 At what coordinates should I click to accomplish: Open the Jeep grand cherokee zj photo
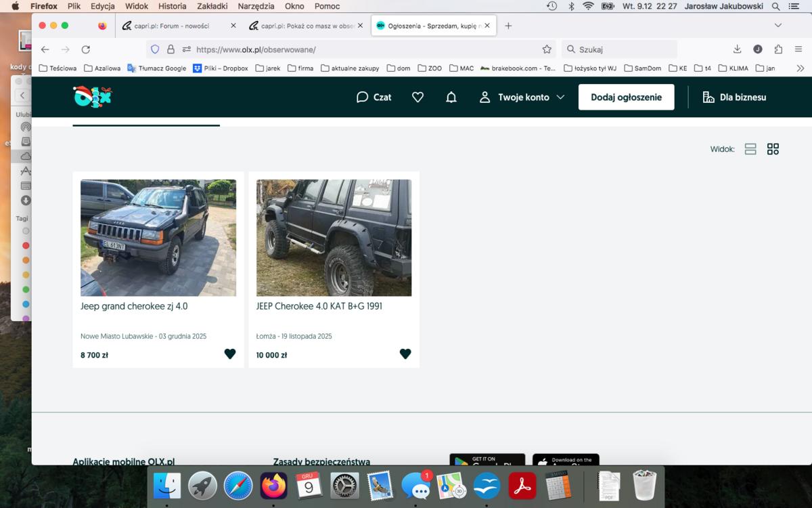[x=158, y=238]
